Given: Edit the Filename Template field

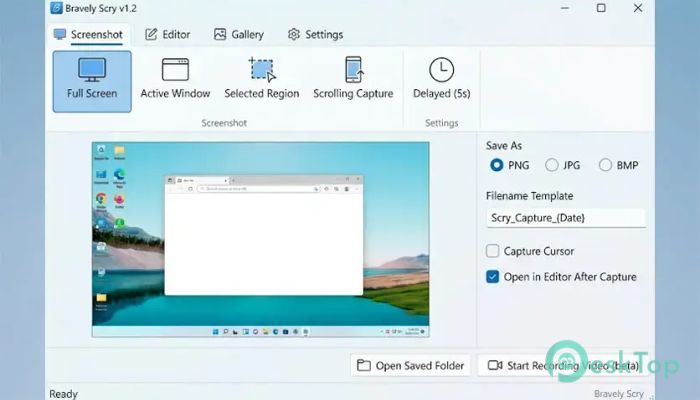Looking at the screenshot, I should click(566, 218).
